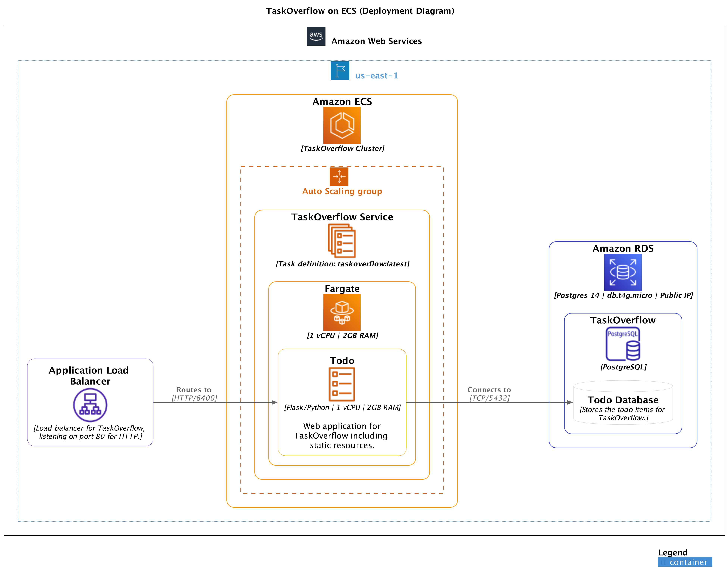Viewport: 728px width, 580px height.
Task: Click the Fargate heading
Action: click(342, 289)
